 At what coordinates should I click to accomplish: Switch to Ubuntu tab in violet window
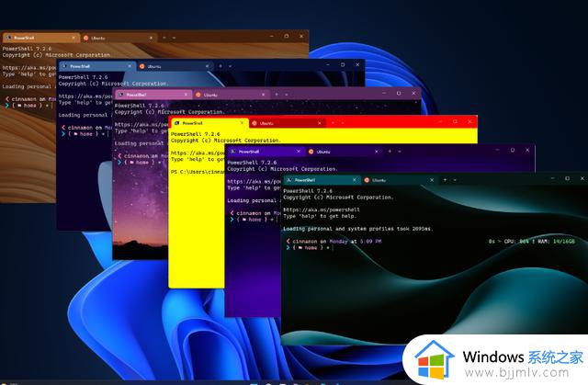coord(343,152)
